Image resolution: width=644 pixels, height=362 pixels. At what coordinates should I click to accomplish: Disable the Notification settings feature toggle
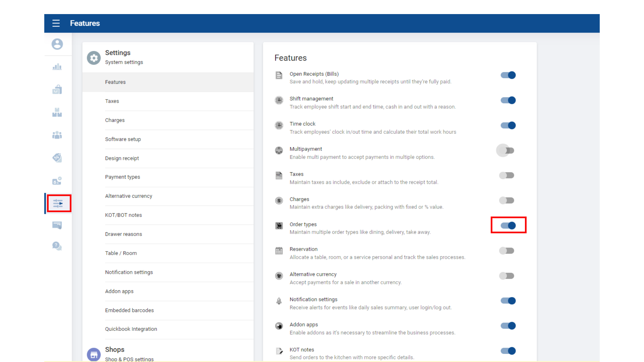pos(508,301)
